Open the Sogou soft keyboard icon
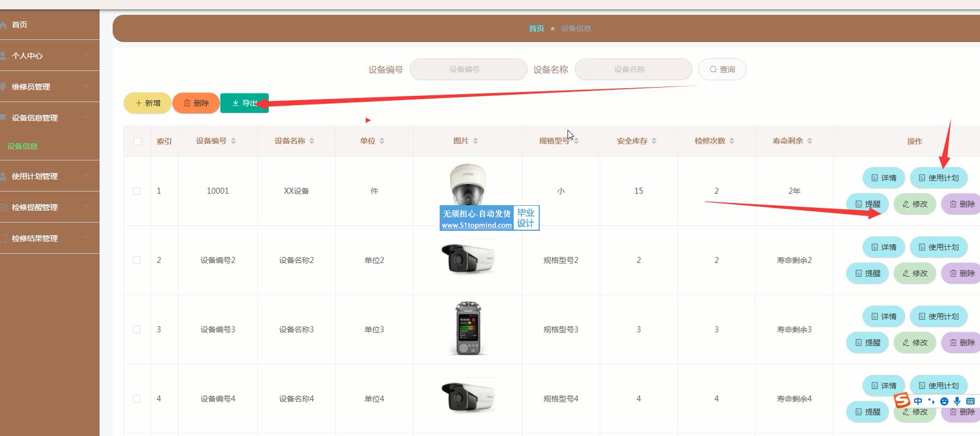The width and height of the screenshot is (980, 436). click(x=971, y=401)
